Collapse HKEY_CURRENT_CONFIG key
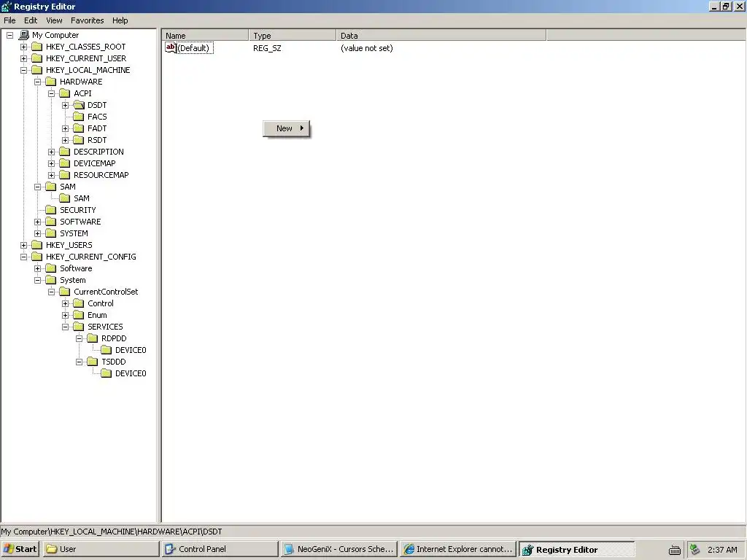Screen dimensions: 747x560 pos(23,257)
